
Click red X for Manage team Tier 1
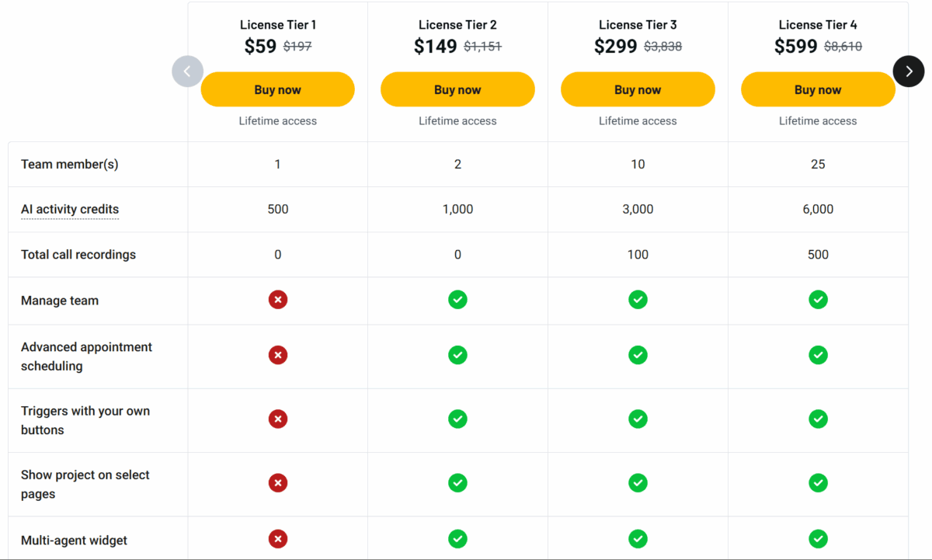coord(278,300)
